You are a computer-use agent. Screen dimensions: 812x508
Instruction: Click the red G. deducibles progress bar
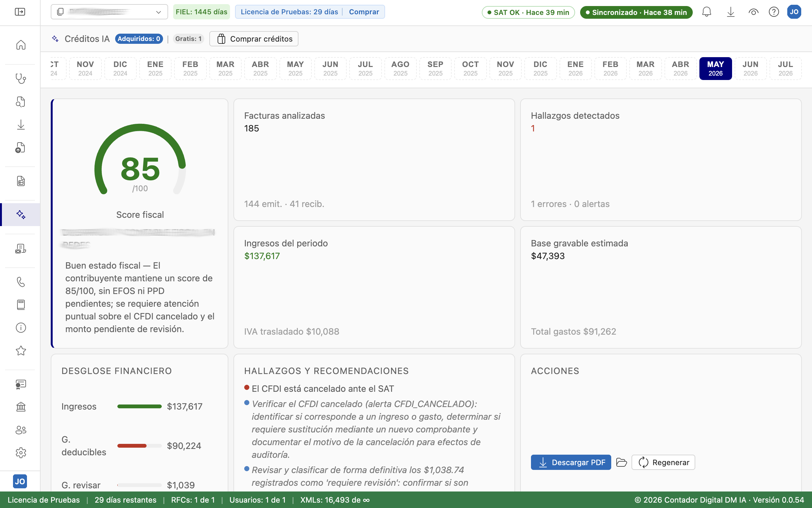(x=140, y=446)
